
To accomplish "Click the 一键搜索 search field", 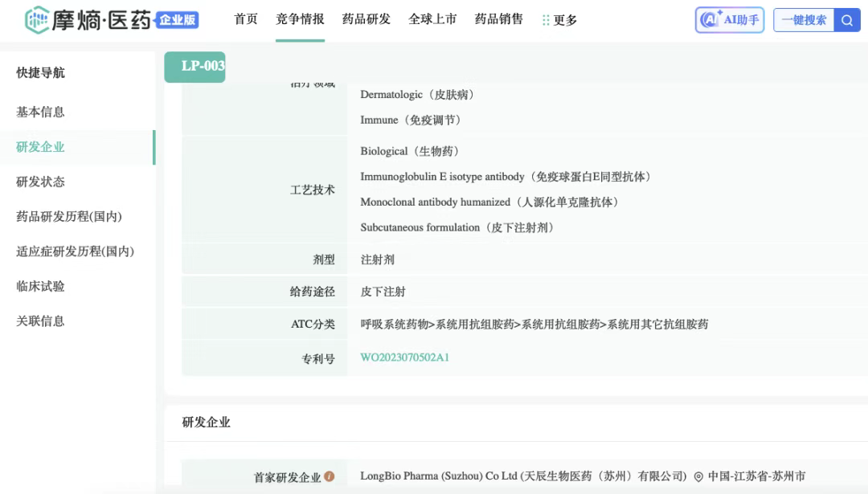I will click(x=804, y=20).
